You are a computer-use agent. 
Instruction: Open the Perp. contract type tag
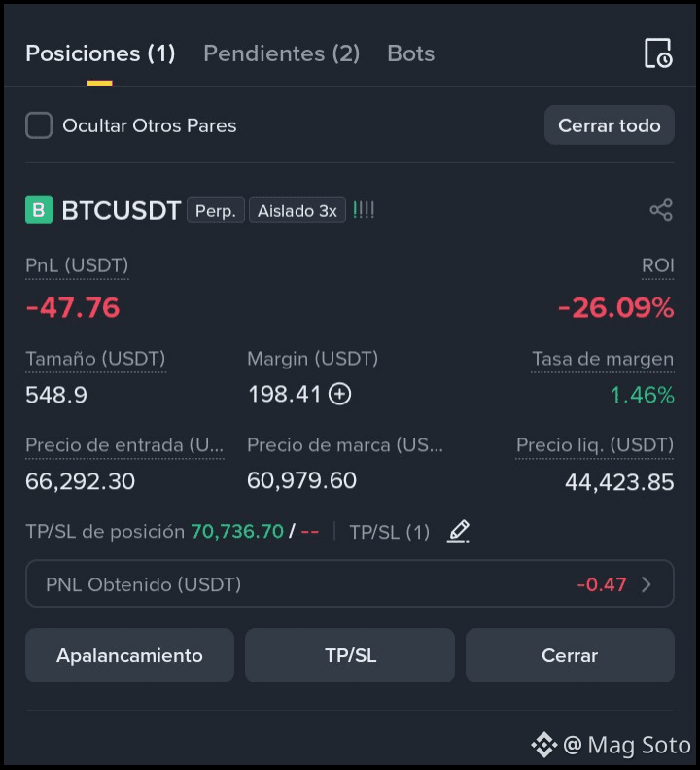pyautogui.click(x=216, y=211)
